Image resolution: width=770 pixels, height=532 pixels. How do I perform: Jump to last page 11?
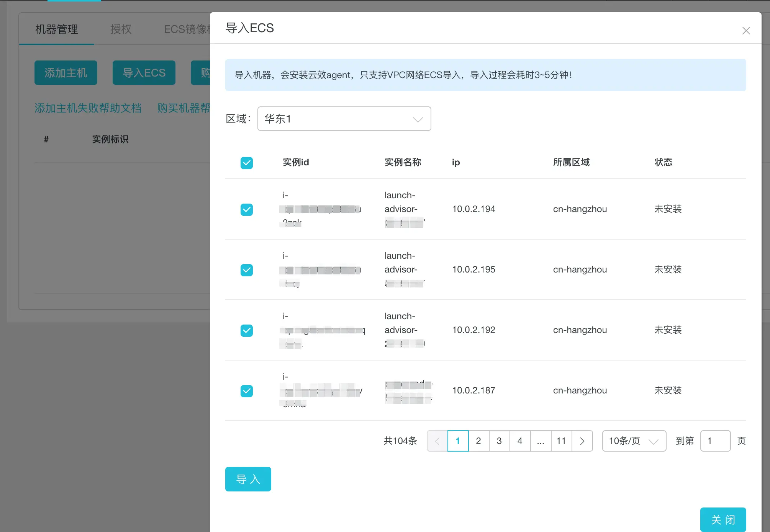(x=561, y=441)
